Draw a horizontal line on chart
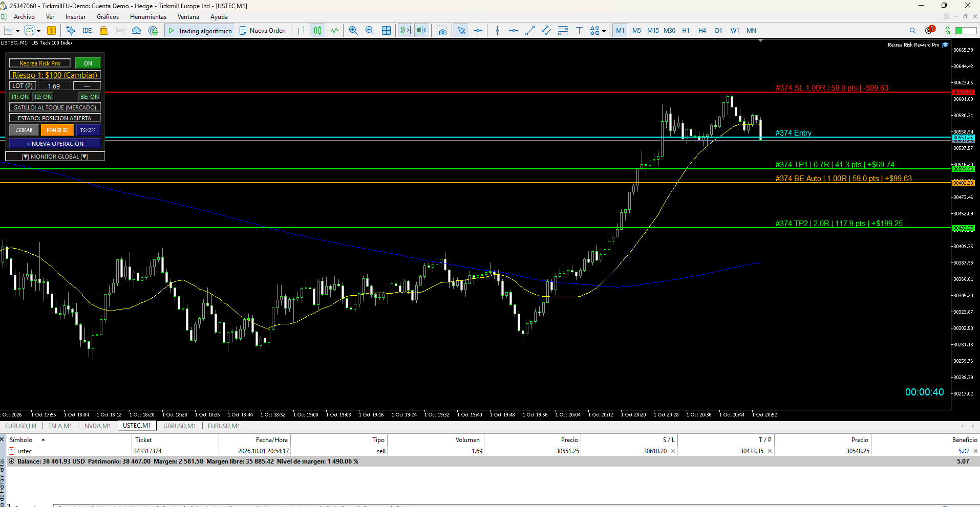The width and height of the screenshot is (980, 507). (514, 31)
